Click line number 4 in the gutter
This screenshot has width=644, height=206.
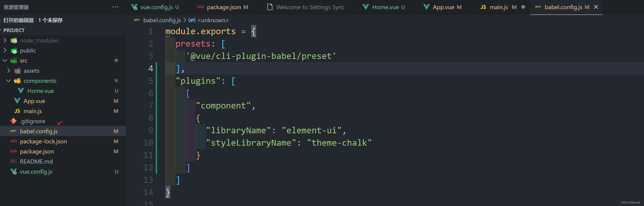(x=151, y=68)
